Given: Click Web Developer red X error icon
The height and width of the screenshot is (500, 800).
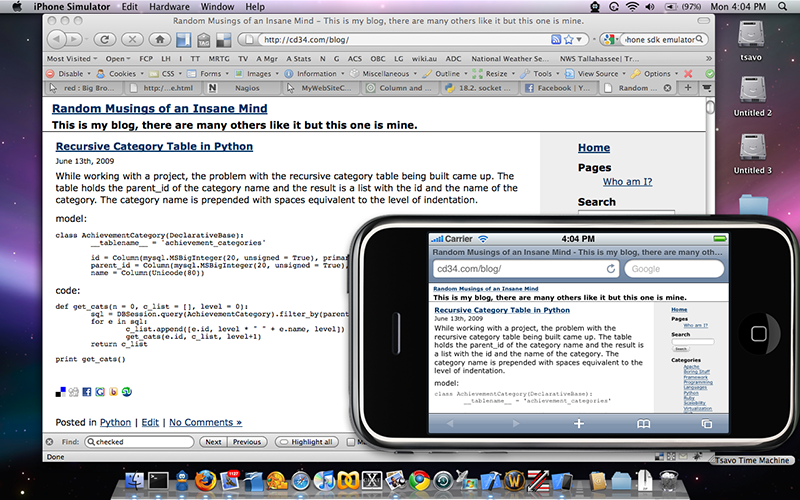Looking at the screenshot, I should point(688,73).
